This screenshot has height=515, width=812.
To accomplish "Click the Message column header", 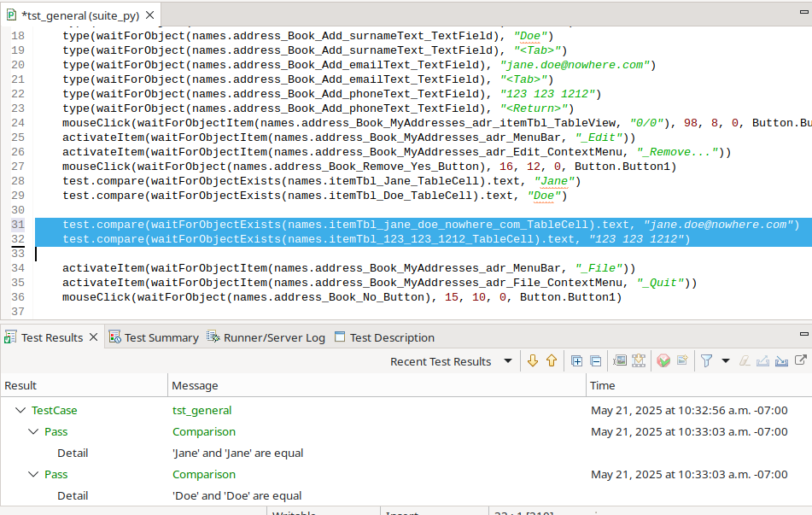I will [195, 386].
